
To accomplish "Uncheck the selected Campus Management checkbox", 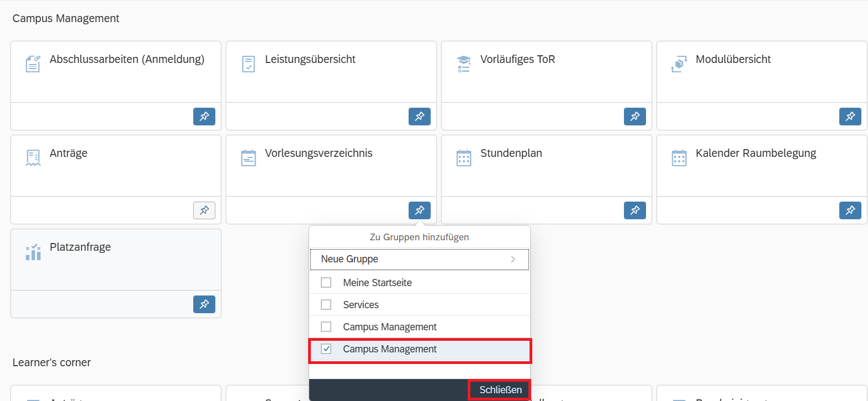I will [326, 349].
